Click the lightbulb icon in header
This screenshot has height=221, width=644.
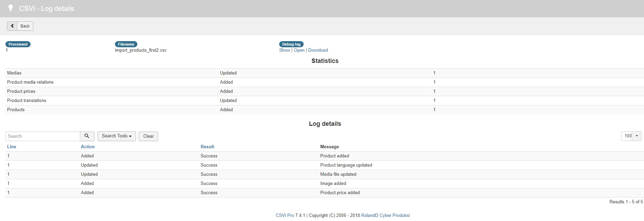[x=11, y=8]
